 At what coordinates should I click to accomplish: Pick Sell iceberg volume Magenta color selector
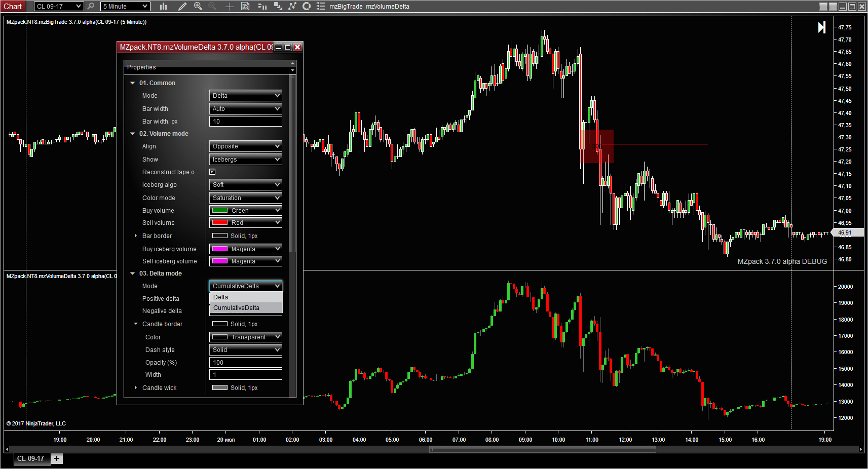(246, 261)
